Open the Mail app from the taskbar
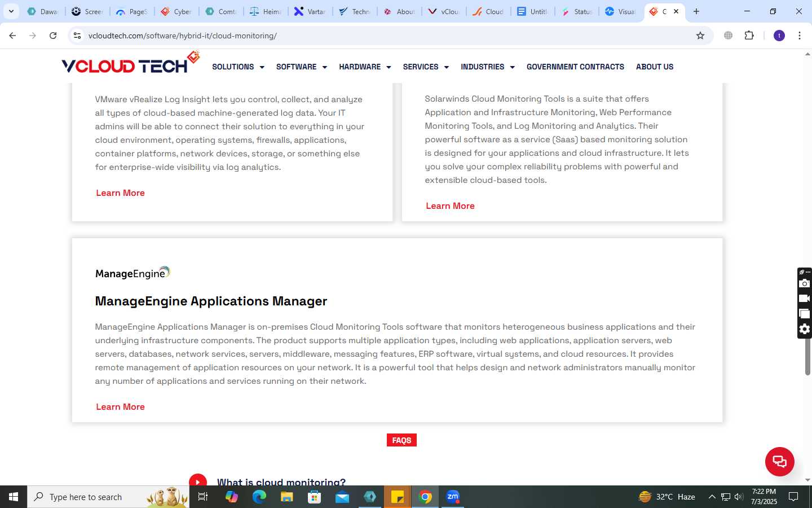 point(342,497)
